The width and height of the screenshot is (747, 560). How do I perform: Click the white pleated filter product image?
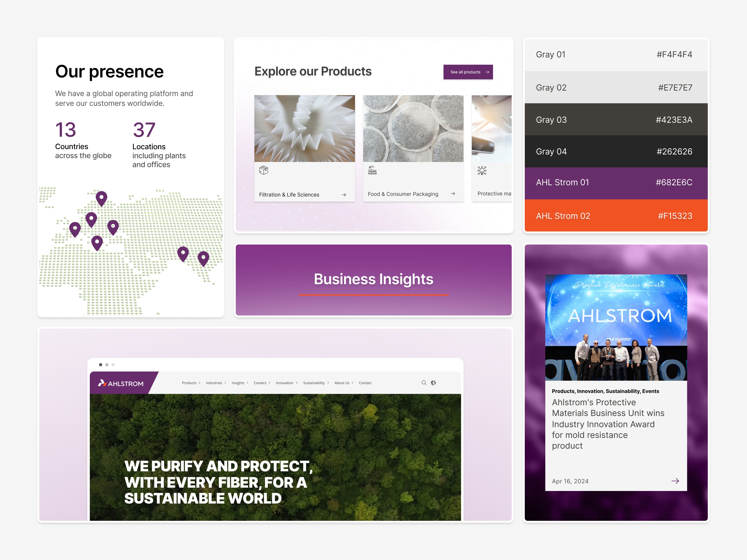[304, 128]
